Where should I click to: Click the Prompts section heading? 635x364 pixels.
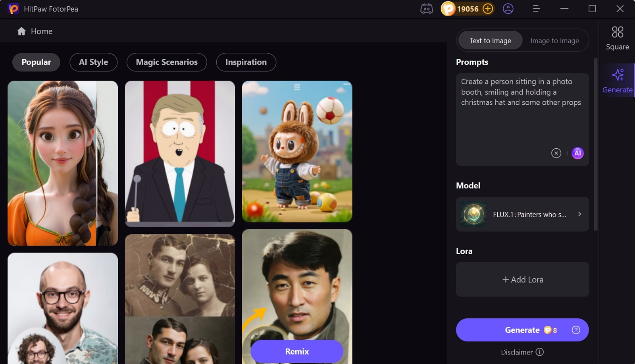click(472, 62)
